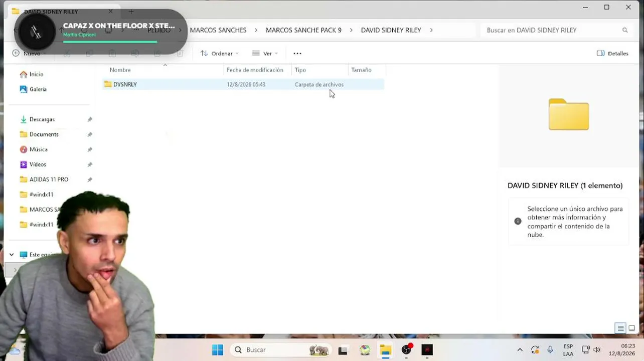Unpin Documents using its pin icon

(x=90, y=134)
